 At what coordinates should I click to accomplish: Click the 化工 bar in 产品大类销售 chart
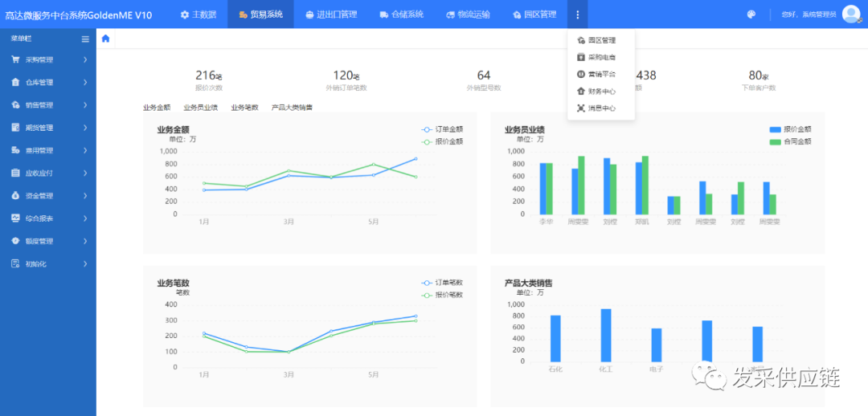(606, 335)
